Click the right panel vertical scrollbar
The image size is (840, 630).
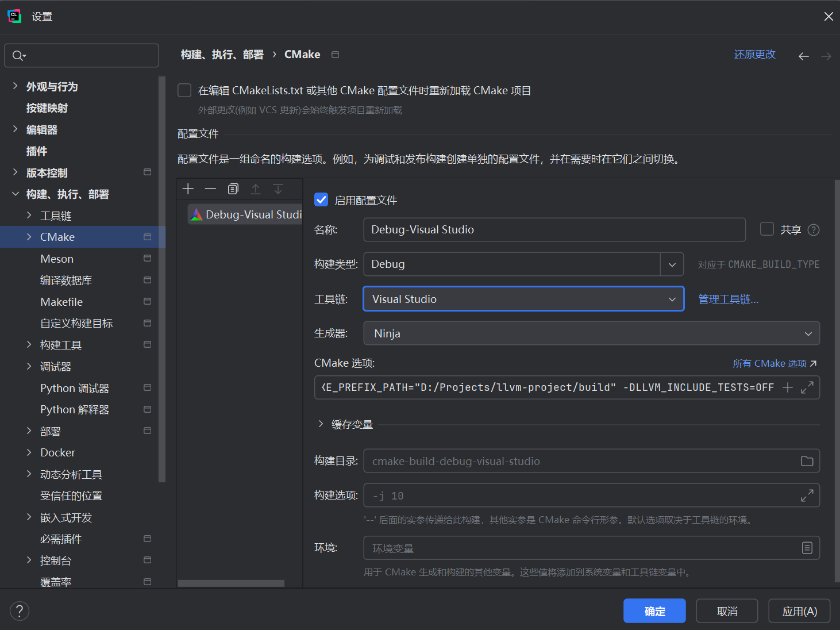pyautogui.click(x=837, y=381)
